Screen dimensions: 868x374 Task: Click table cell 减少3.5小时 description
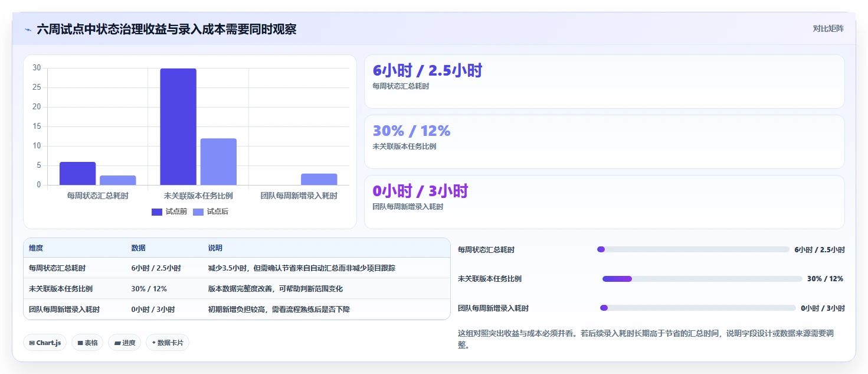[x=302, y=268]
